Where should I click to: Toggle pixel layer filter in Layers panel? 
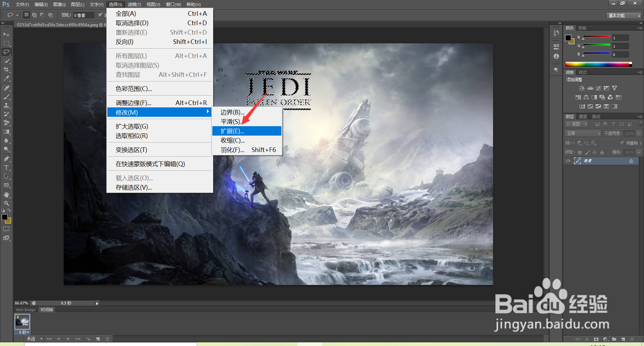pyautogui.click(x=597, y=124)
